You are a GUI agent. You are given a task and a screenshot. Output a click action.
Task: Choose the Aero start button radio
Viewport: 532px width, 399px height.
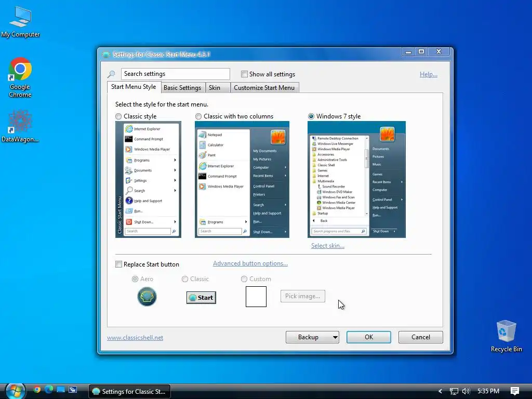135,279
